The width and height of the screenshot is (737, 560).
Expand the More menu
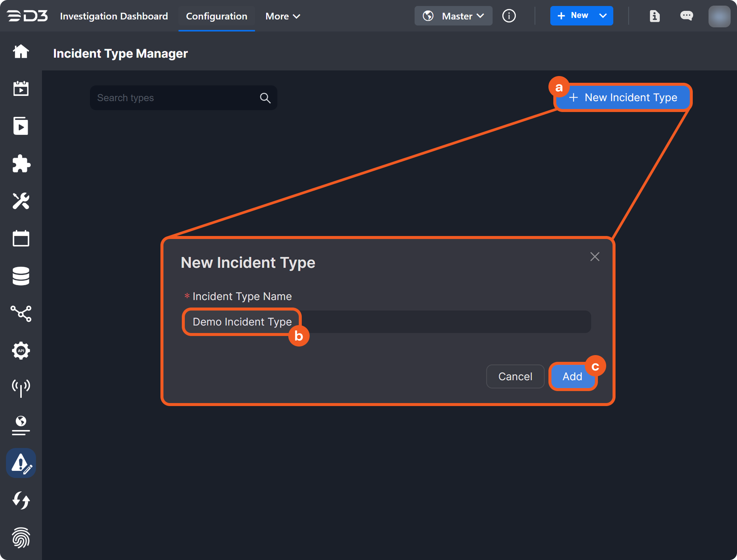point(282,16)
